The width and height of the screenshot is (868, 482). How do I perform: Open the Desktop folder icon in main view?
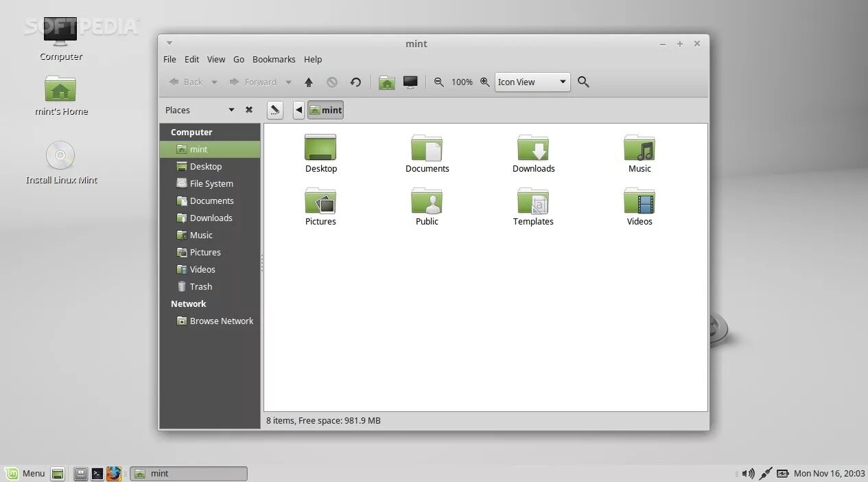(320, 147)
